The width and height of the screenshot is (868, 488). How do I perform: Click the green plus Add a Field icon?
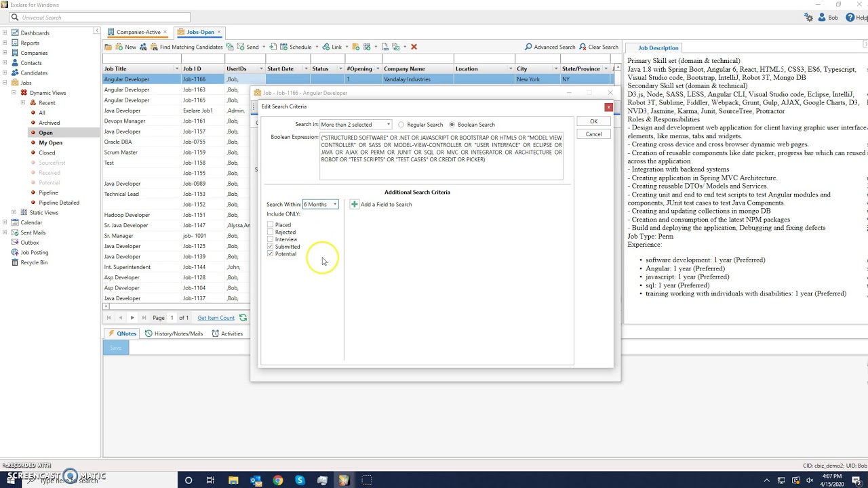[354, 204]
